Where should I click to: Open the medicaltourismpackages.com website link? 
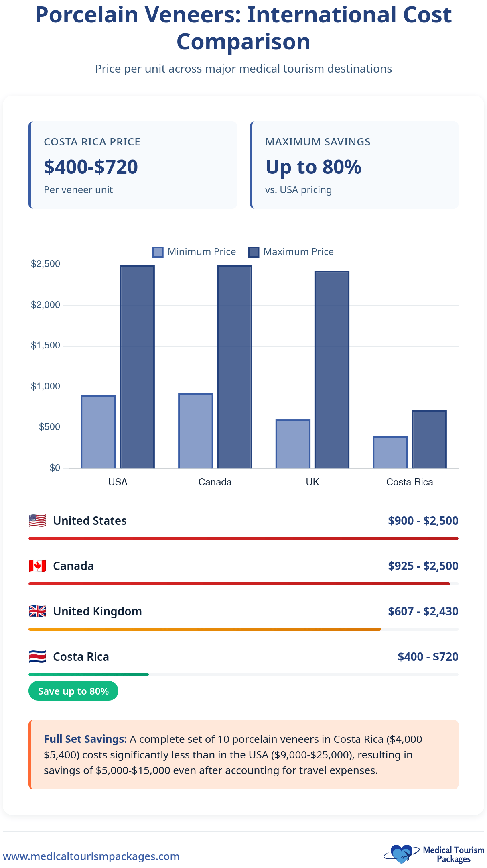tap(91, 856)
